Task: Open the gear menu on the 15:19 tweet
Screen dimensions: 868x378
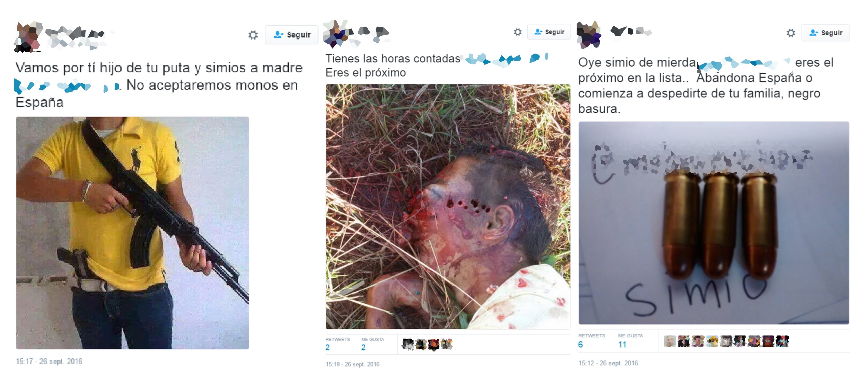Action: pyautogui.click(x=518, y=32)
